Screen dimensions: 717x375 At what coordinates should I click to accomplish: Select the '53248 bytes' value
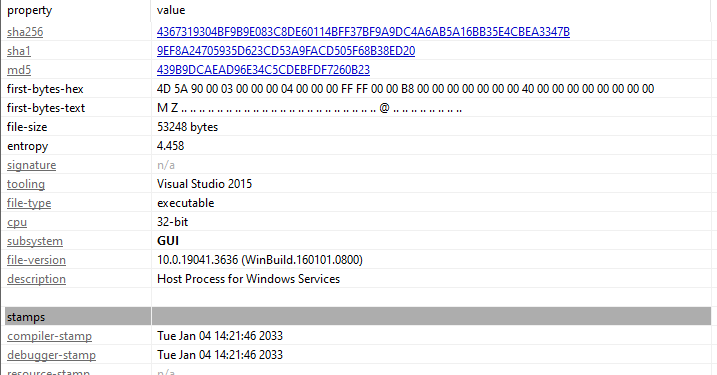[x=187, y=127]
